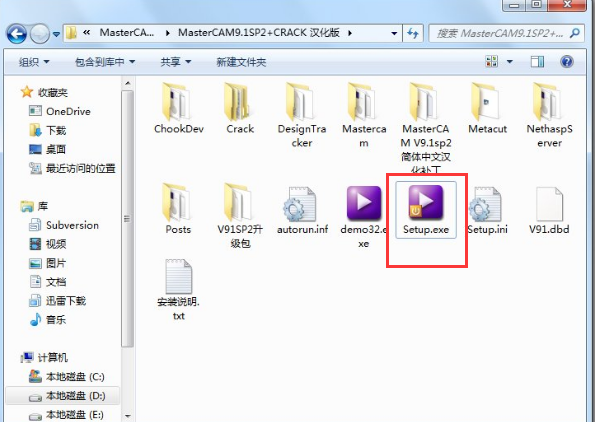596x422 pixels.
Task: Open the Crack folder
Action: click(240, 108)
